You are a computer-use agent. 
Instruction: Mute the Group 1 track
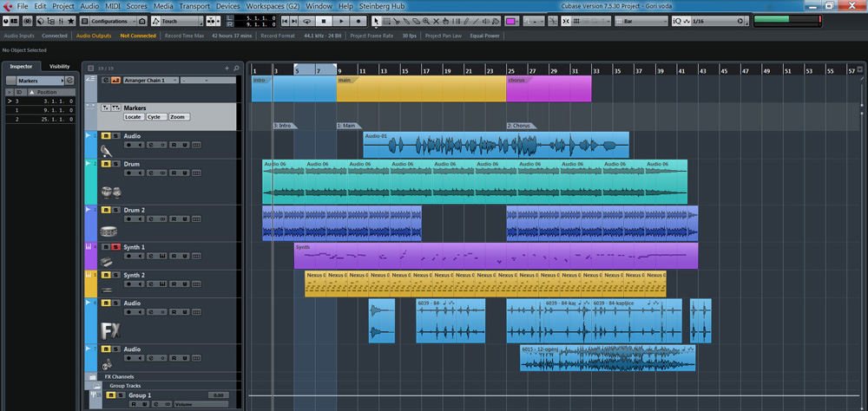click(109, 395)
